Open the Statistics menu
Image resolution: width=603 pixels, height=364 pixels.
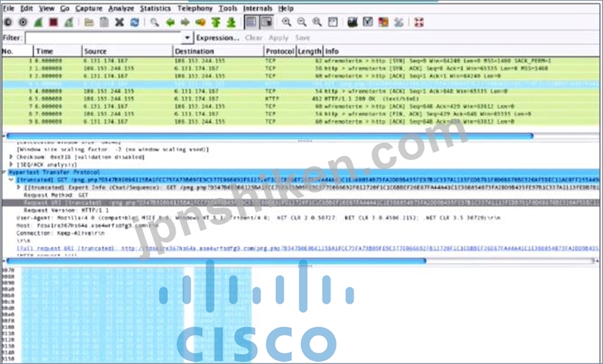point(156,8)
